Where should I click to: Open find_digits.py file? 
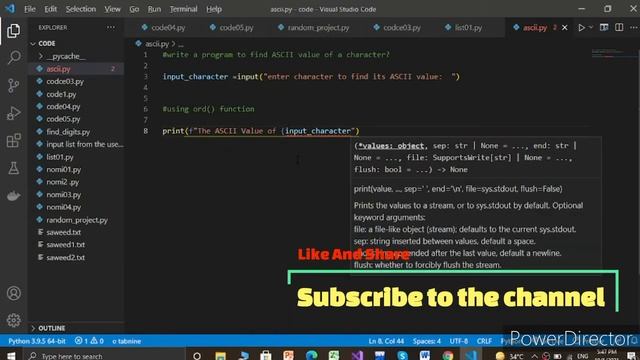68,132
